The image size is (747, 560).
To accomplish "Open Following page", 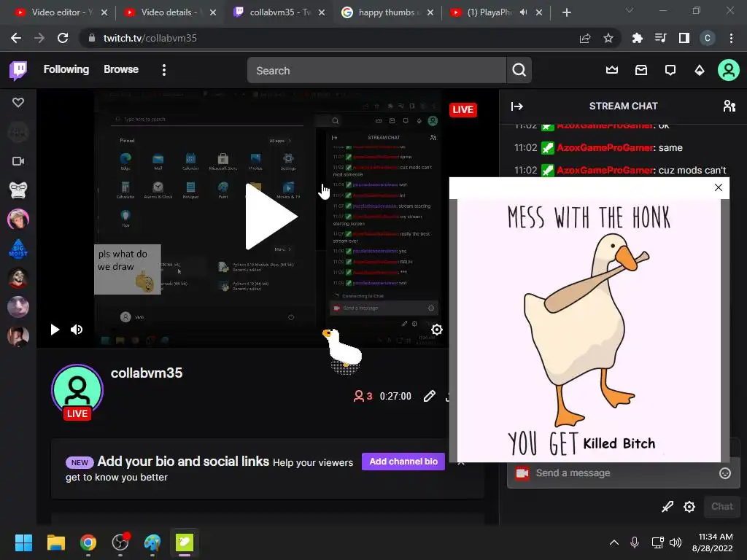I will [66, 69].
